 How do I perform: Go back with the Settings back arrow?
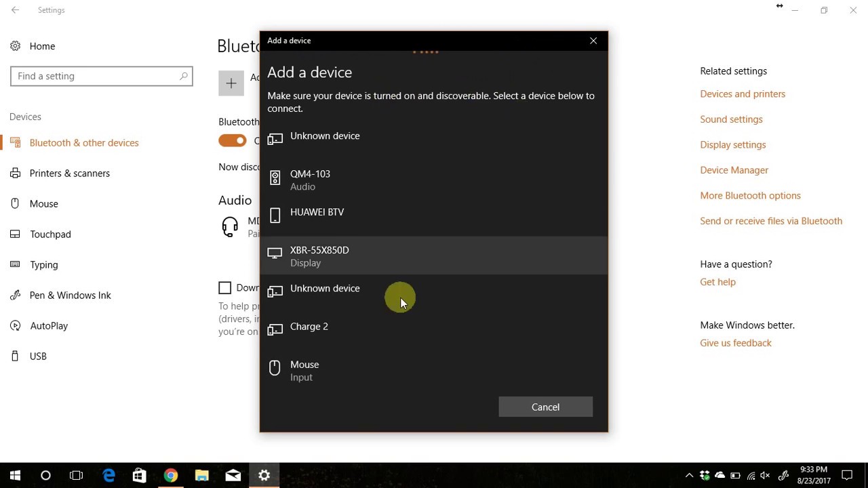pyautogui.click(x=15, y=10)
